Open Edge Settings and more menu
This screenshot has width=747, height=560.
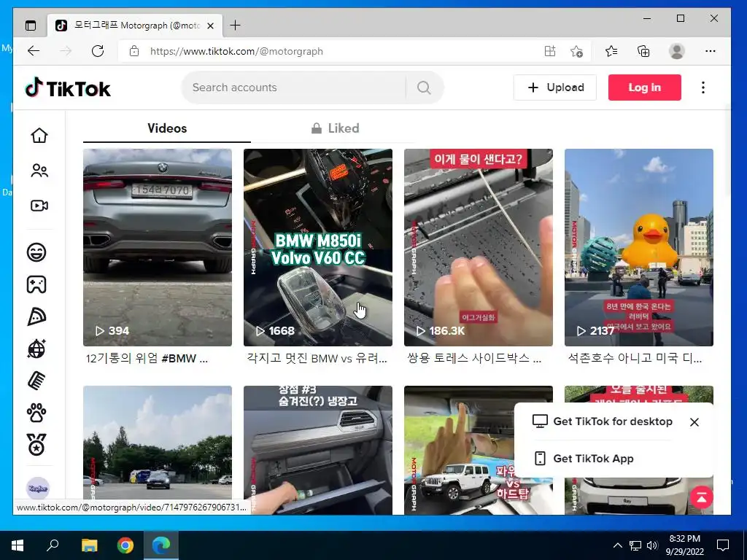click(711, 51)
